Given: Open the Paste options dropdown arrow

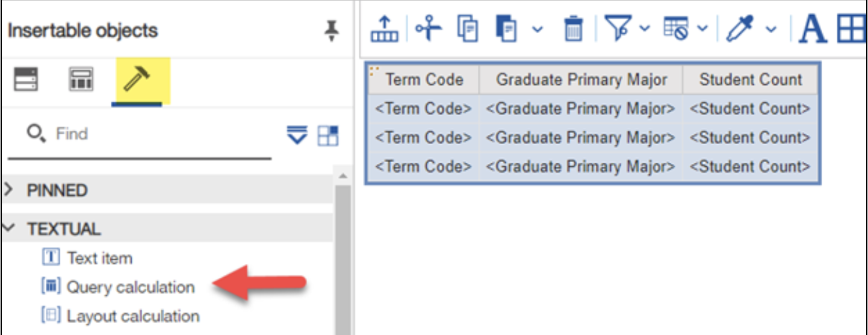Looking at the screenshot, I should [x=538, y=30].
